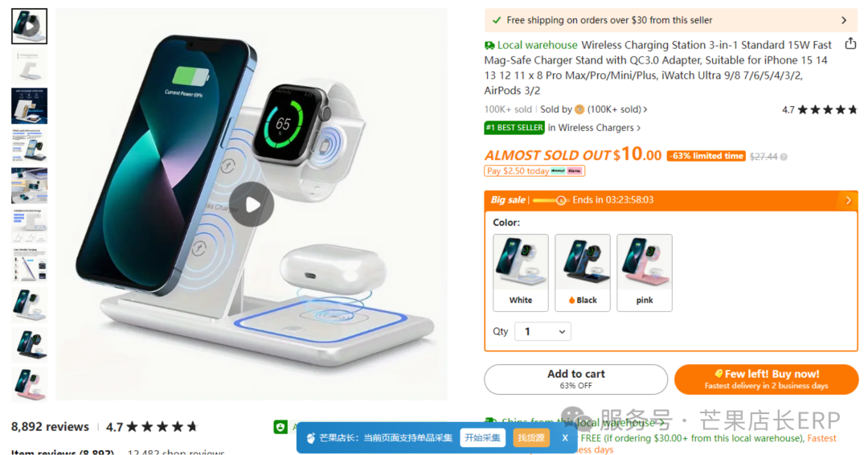This screenshot has height=455, width=868.
Task: Close the blue collection toolbar with X
Action: 565,438
